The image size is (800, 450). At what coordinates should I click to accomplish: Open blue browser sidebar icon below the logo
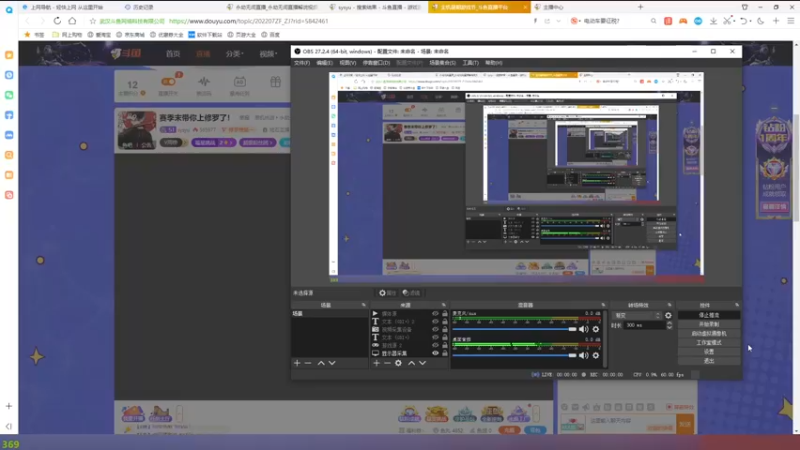pos(9,74)
